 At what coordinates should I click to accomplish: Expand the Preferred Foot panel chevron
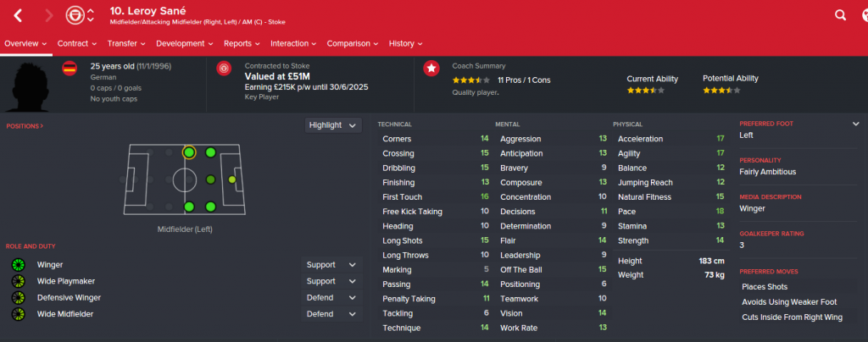point(856,124)
